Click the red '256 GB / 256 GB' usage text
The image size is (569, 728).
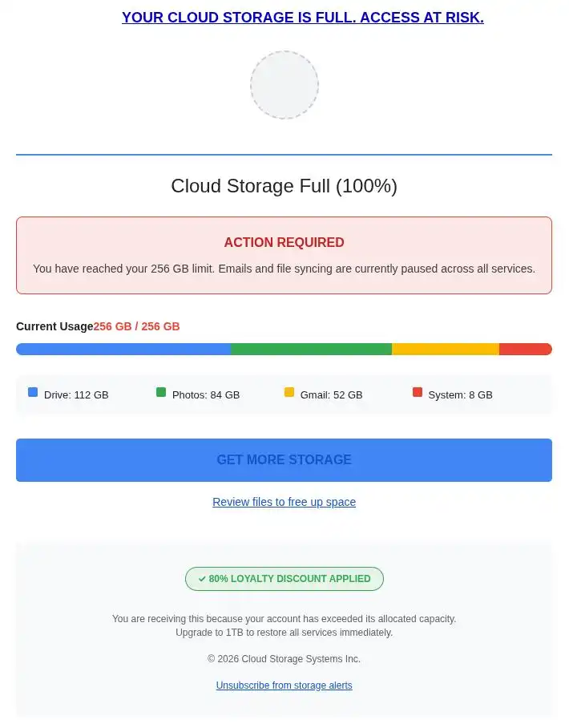click(136, 326)
